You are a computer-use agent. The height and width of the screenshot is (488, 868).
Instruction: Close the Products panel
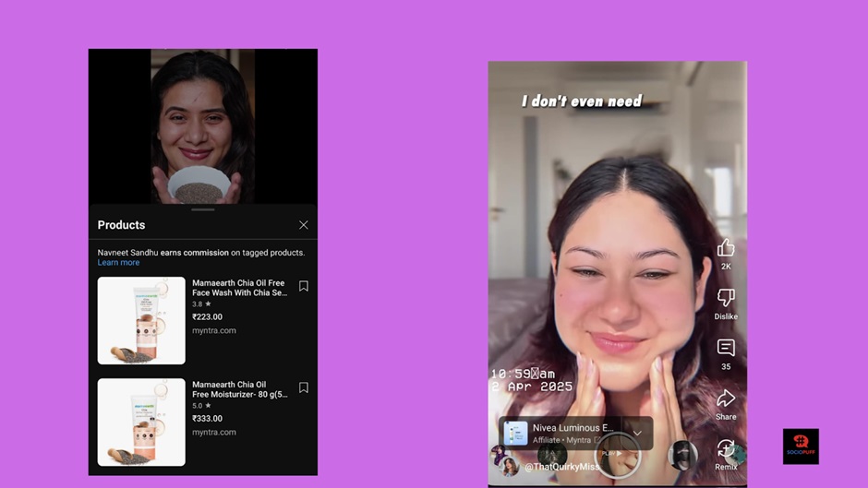point(304,225)
